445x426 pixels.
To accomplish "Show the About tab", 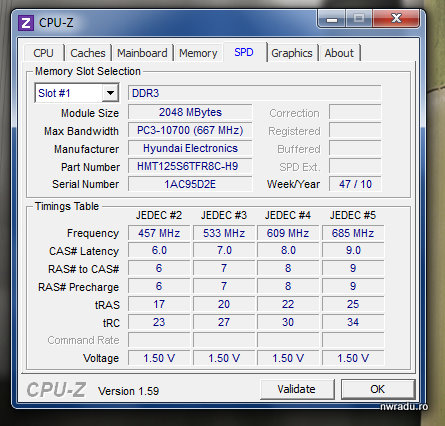I will 339,53.
